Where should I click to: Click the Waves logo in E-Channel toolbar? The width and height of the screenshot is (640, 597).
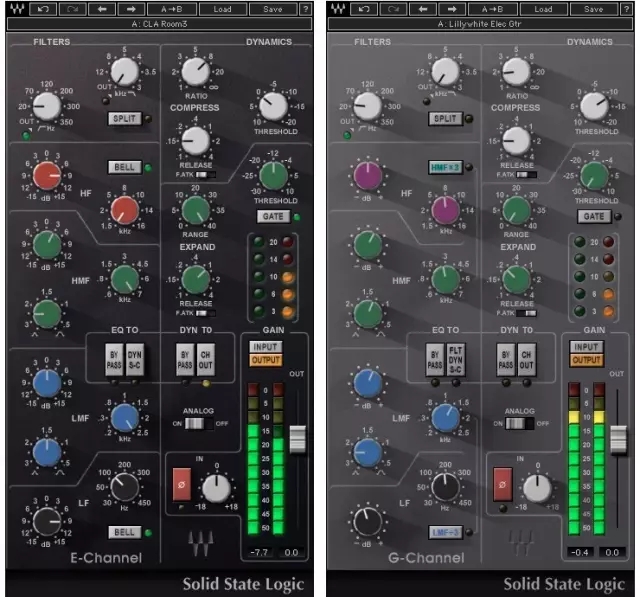click(x=18, y=9)
